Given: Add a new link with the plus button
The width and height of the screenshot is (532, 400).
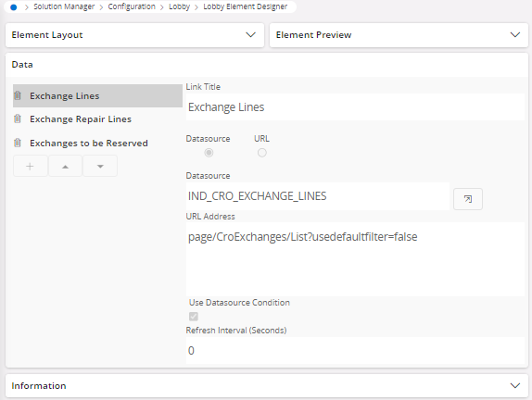Looking at the screenshot, I should [x=31, y=166].
